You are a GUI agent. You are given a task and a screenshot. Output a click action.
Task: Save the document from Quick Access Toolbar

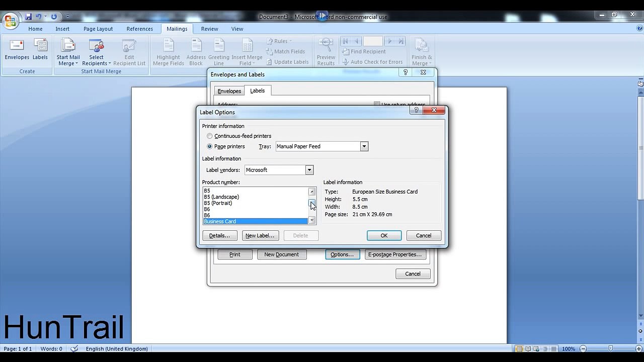point(28,17)
